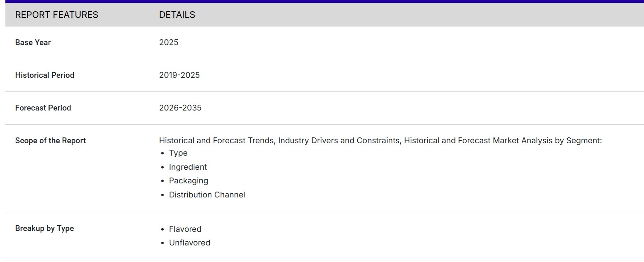The image size is (644, 262).
Task: Select the Packaging bullet item
Action: tap(188, 181)
